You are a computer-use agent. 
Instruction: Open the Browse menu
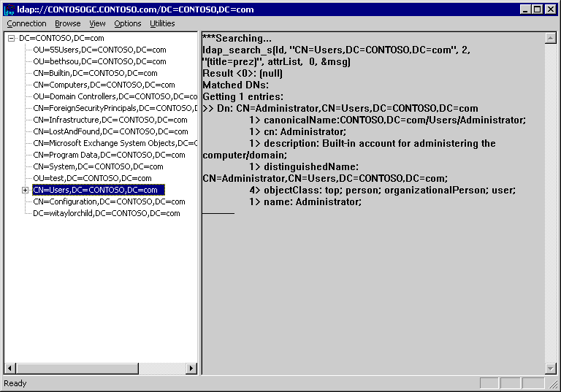pos(68,23)
